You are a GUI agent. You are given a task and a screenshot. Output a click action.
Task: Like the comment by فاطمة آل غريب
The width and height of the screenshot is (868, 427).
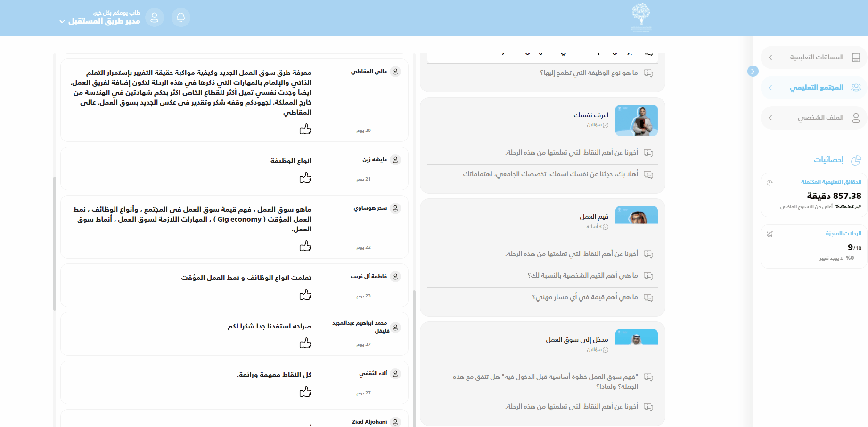305,295
